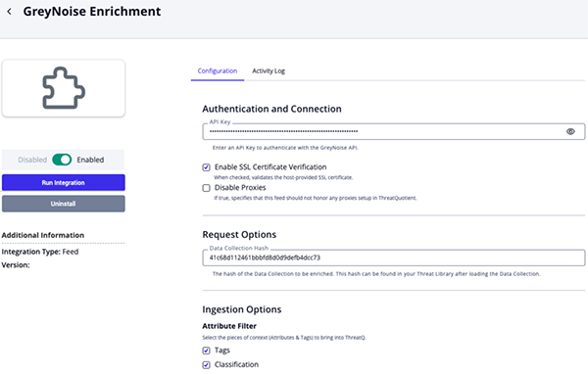Click the Integration Type: Feed text

(x=40, y=252)
